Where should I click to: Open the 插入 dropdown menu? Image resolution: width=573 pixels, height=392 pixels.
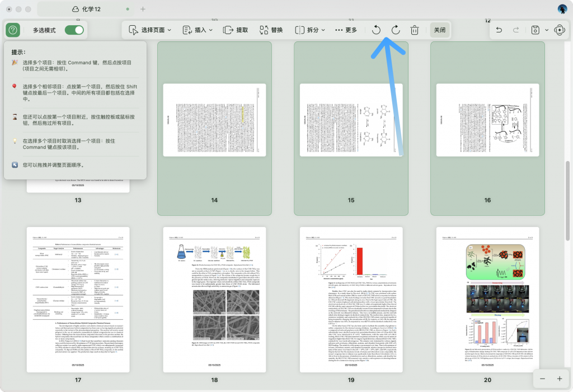click(198, 30)
